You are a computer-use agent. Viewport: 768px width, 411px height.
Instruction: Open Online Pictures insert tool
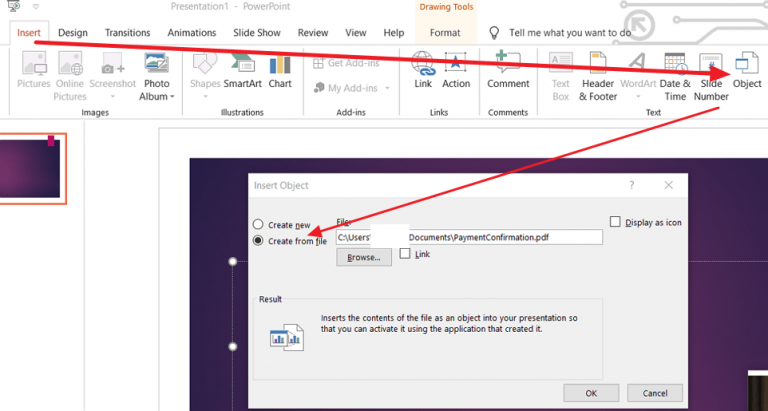(70, 77)
